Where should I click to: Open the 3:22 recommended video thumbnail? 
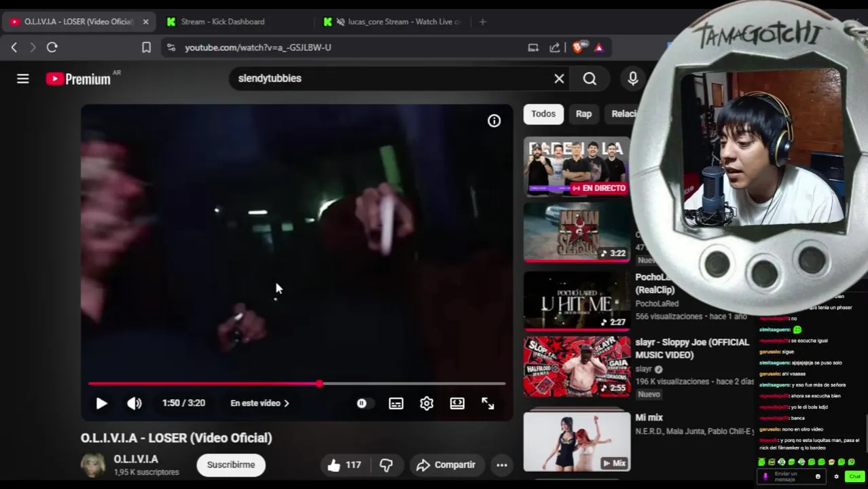point(577,232)
